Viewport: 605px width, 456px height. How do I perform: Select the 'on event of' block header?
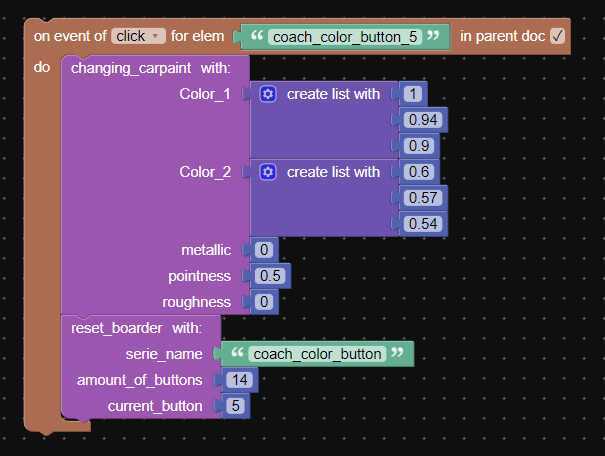click(70, 36)
